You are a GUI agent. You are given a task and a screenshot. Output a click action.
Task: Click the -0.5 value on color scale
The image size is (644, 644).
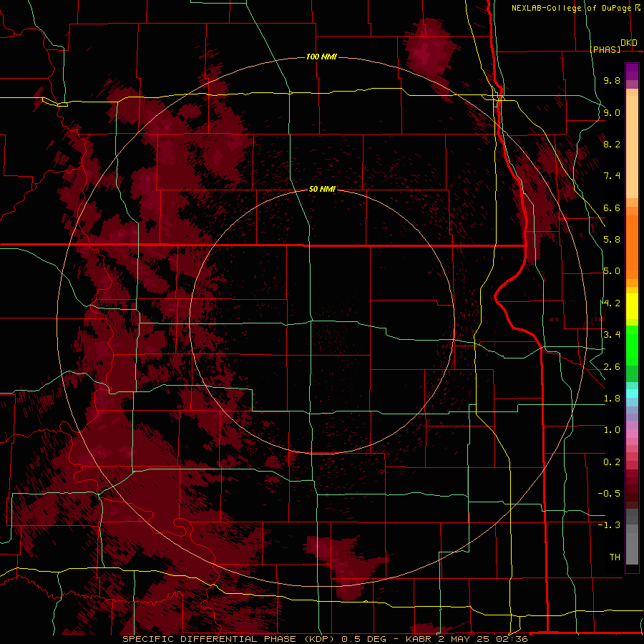point(609,494)
